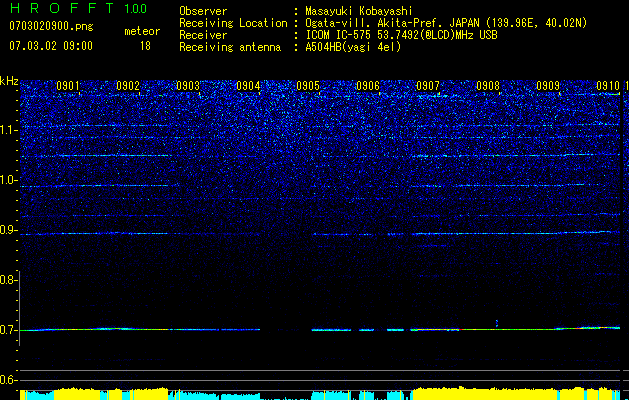Click the 0910 time marker
The height and width of the screenshot is (400, 629).
tap(608, 86)
